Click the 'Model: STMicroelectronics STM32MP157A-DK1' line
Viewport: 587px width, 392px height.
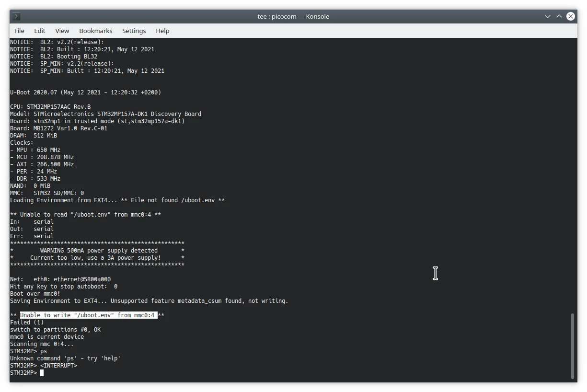106,114
